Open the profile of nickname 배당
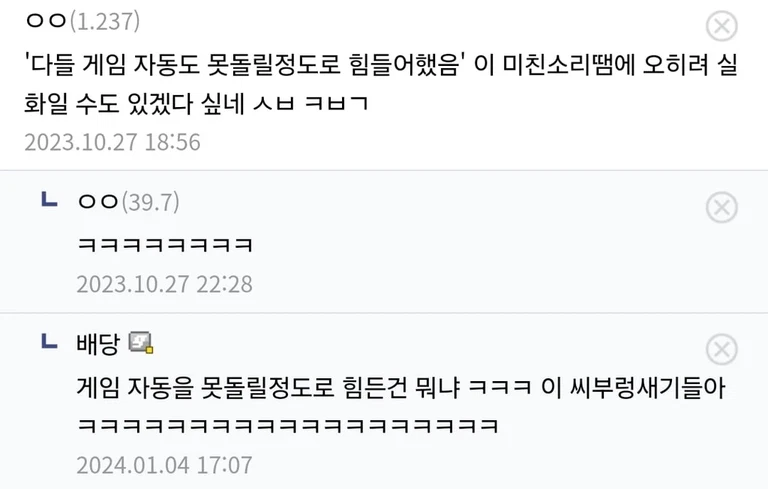The width and height of the screenshot is (768, 489). click(x=98, y=343)
